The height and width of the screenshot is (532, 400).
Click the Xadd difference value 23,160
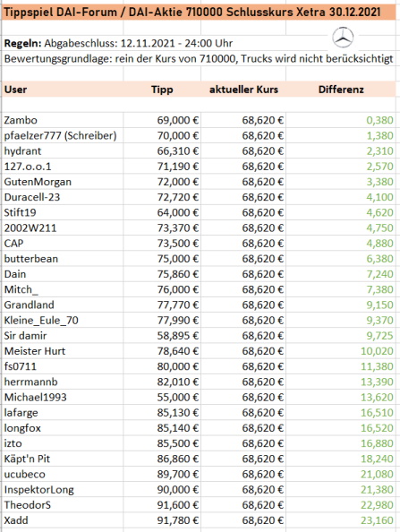coord(377,520)
